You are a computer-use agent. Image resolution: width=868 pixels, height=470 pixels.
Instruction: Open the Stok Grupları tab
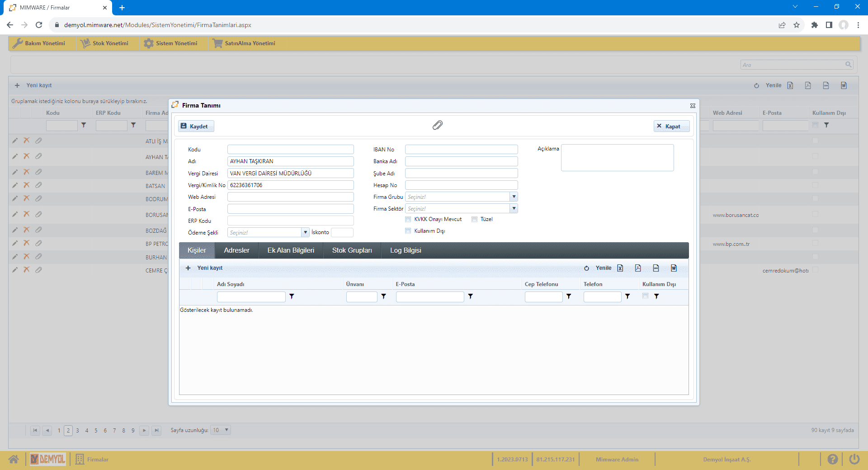[x=352, y=250]
